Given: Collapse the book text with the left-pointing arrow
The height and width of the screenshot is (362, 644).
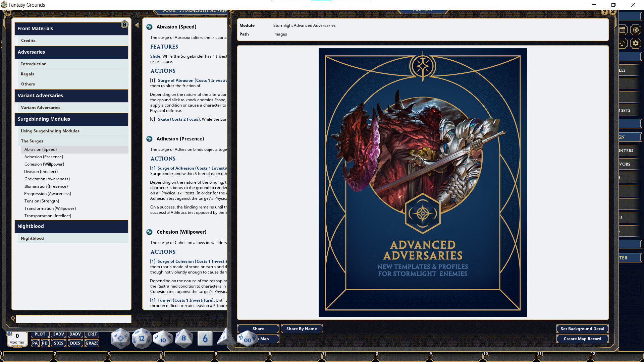Looking at the screenshot, I should coord(137,25).
